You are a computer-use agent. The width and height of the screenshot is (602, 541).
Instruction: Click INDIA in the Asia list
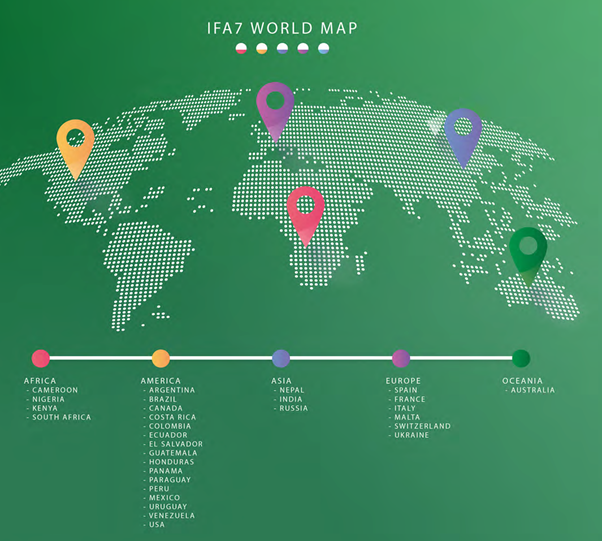tap(291, 399)
